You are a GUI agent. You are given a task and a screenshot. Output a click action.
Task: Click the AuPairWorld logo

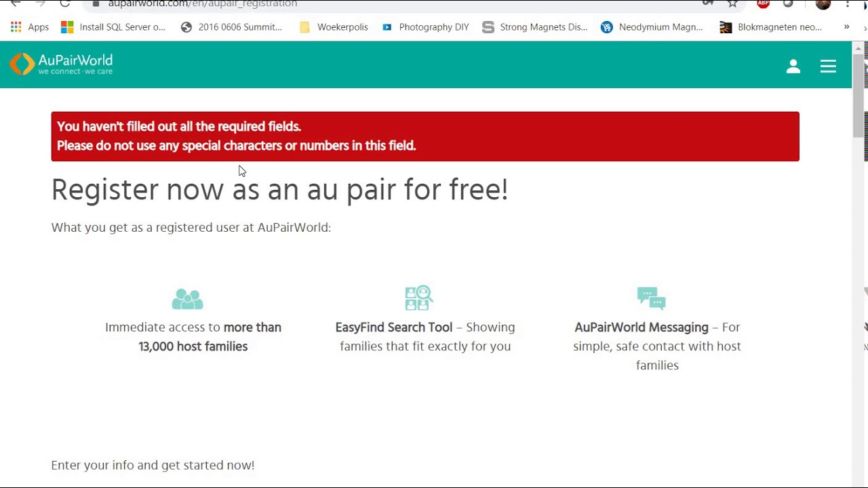point(61,64)
